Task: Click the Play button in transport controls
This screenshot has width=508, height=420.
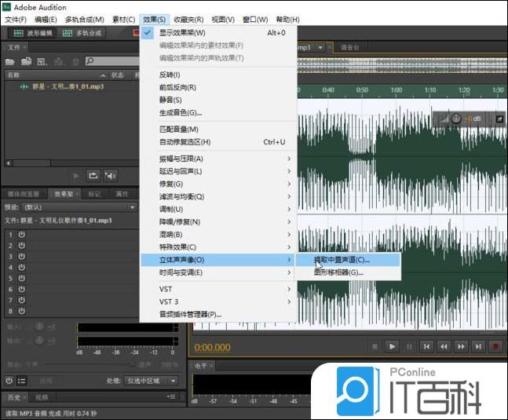Action: (x=393, y=346)
